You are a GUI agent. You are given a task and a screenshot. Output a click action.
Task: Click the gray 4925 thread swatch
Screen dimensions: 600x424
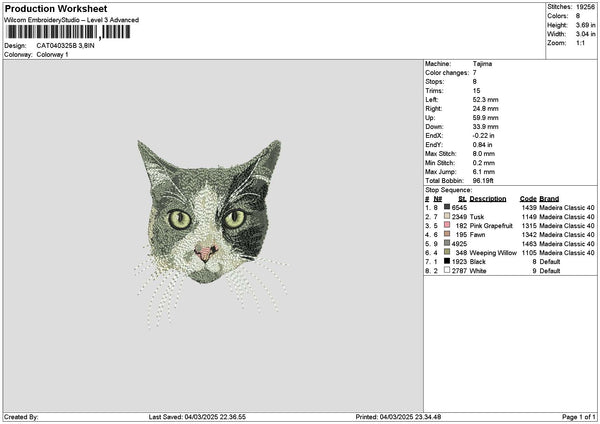pos(447,243)
